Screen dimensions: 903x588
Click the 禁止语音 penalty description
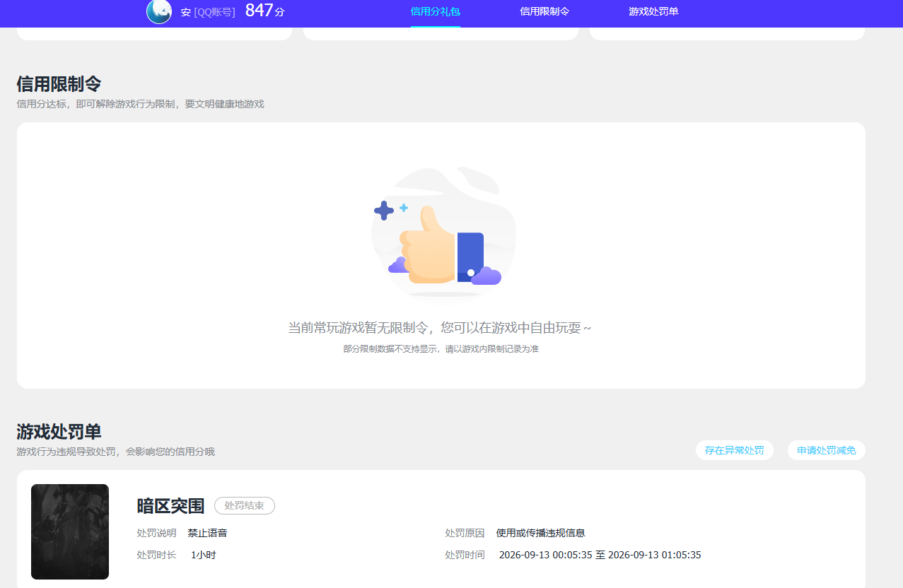point(208,533)
